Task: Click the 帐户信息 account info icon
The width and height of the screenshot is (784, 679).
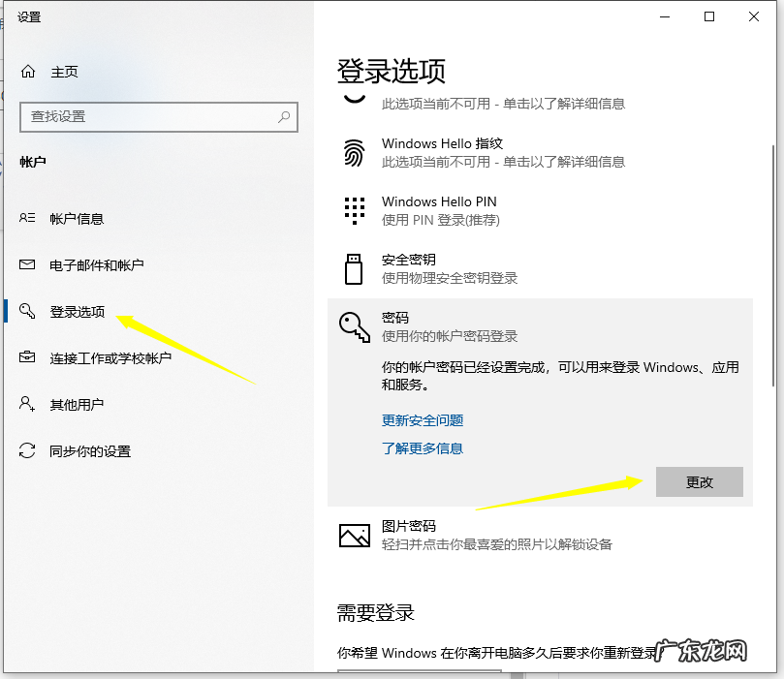Action: [x=29, y=218]
